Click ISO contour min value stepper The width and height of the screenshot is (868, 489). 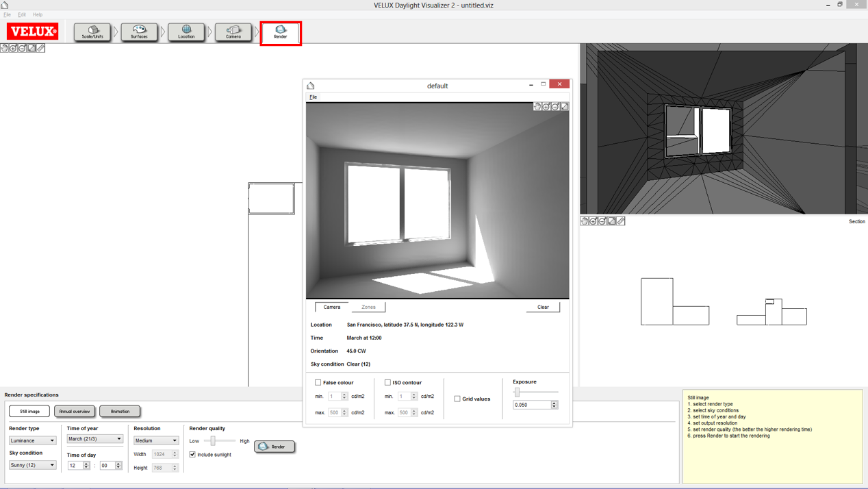tap(414, 397)
